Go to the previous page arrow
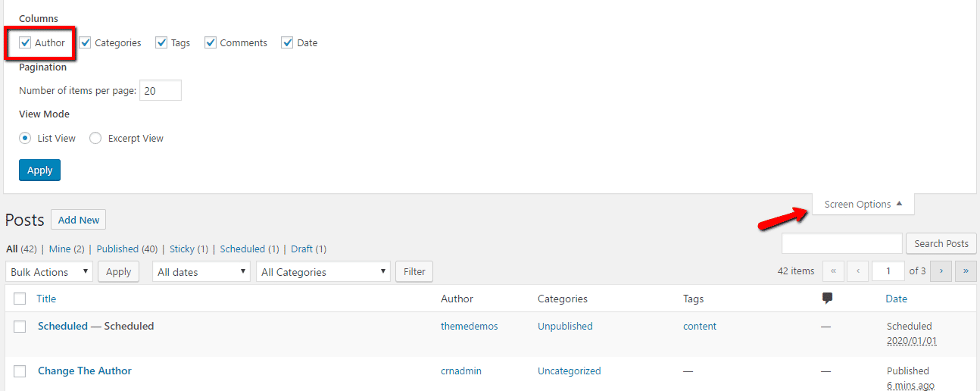This screenshot has height=391, width=980. 857,271
